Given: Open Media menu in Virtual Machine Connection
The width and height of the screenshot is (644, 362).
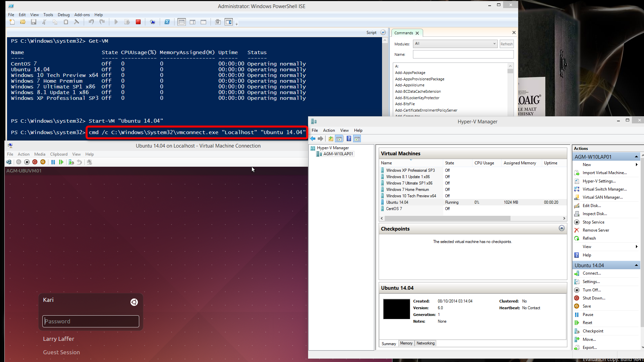Looking at the screenshot, I should tap(40, 154).
